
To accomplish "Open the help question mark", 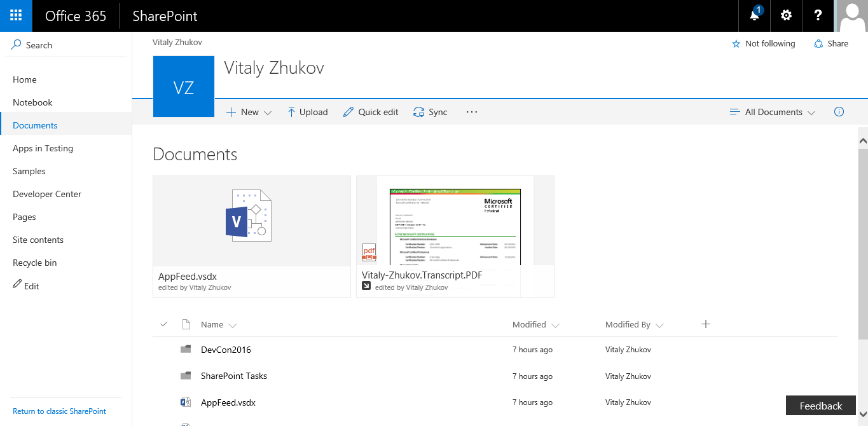I will (818, 16).
